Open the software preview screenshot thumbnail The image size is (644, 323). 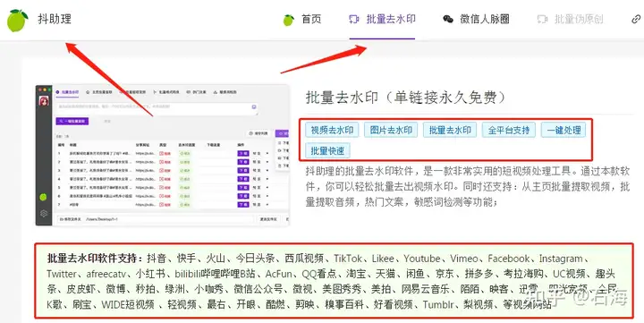[163, 156]
